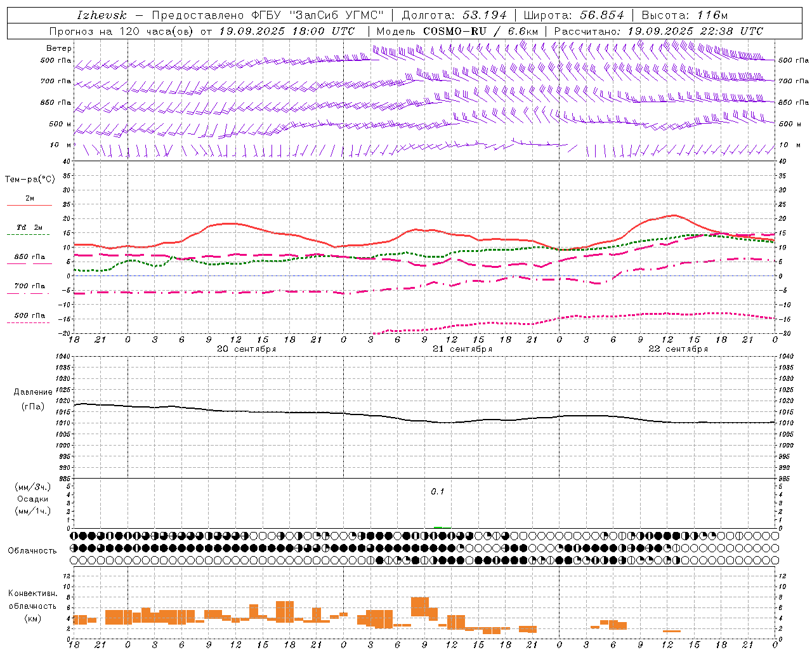Select Рассчитано: 19.09.2025 22:38 UTC timestamp
812x650 pixels.
pos(658,31)
